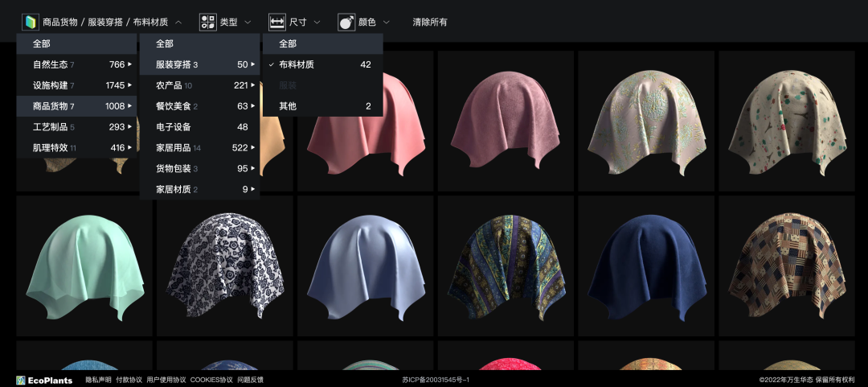Screen dimensions: 868x387
Task: Open the black and white floral fabric thumbnail
Action: click(225, 266)
